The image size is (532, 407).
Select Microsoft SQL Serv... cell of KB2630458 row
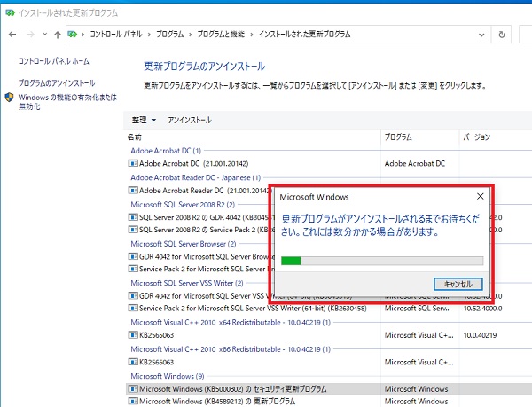tap(418, 309)
